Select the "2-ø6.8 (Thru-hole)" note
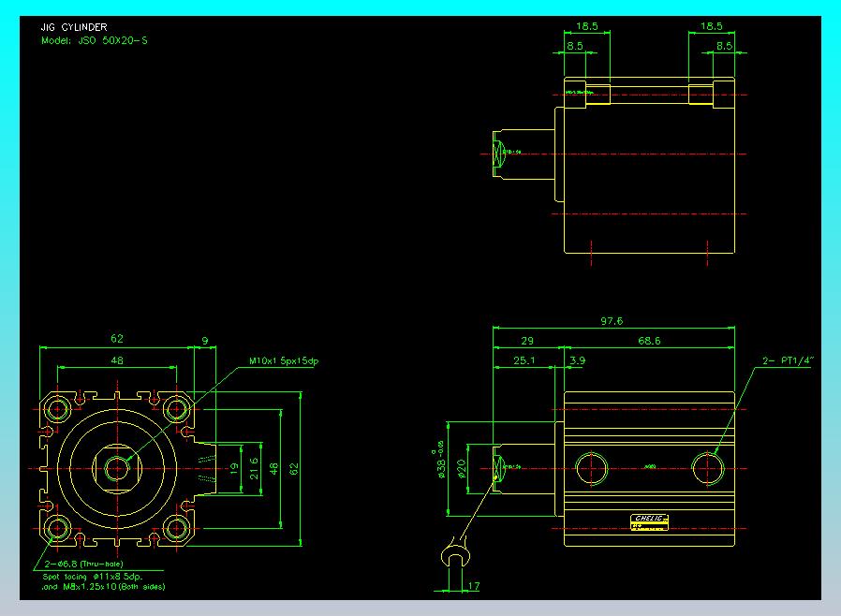 click(x=83, y=564)
